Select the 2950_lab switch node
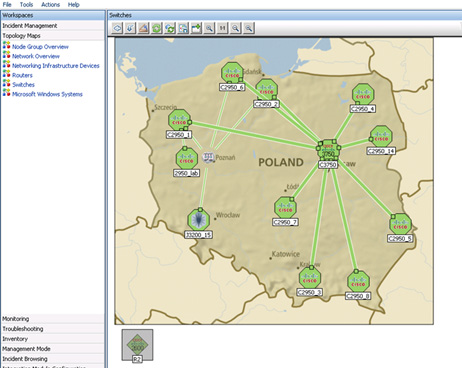462x368 pixels. coord(186,158)
